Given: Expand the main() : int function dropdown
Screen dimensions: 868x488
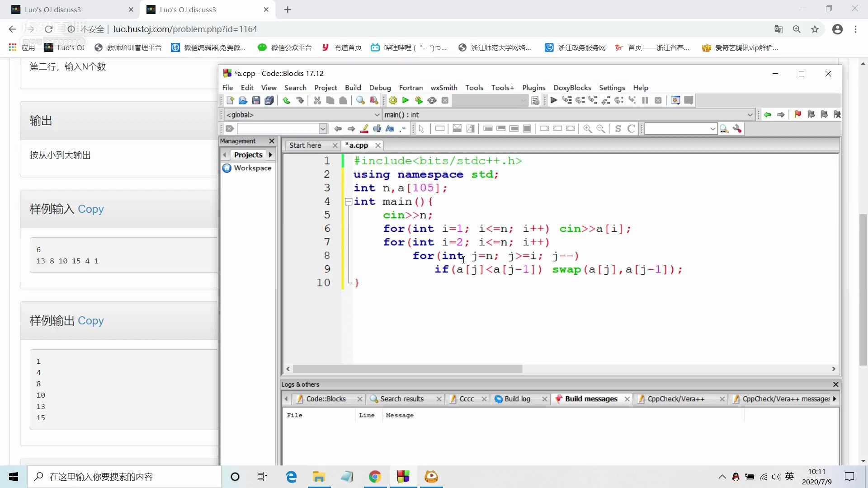Looking at the screenshot, I should (750, 115).
